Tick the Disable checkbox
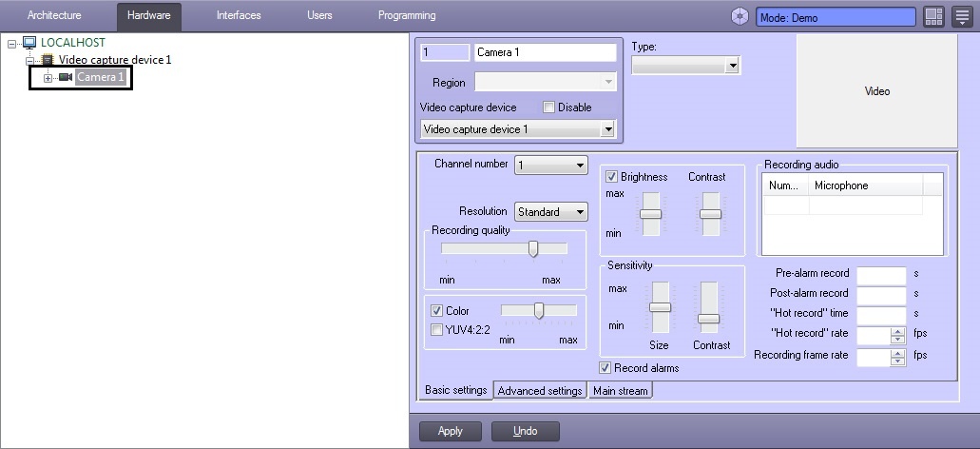980x449 pixels. (x=548, y=107)
